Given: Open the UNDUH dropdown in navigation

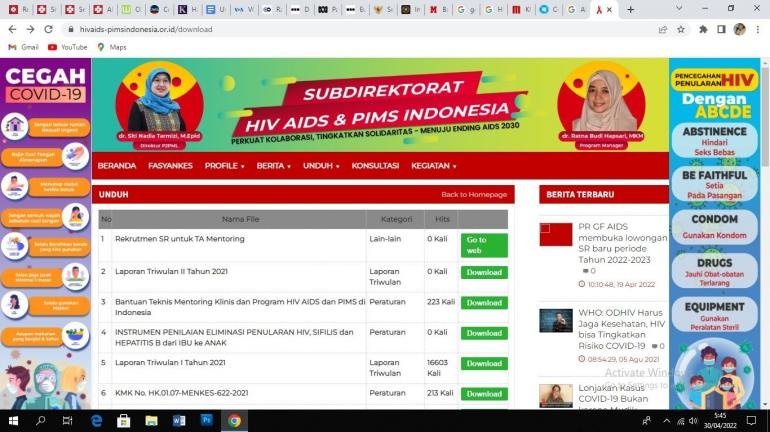Looking at the screenshot, I should (x=320, y=166).
